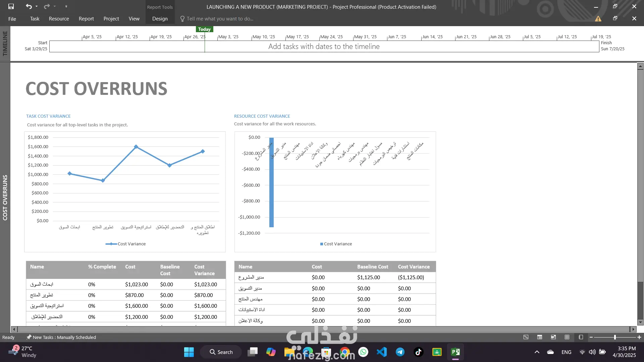The width and height of the screenshot is (644, 362).
Task: Click the Tell me search field
Action: tap(220, 19)
